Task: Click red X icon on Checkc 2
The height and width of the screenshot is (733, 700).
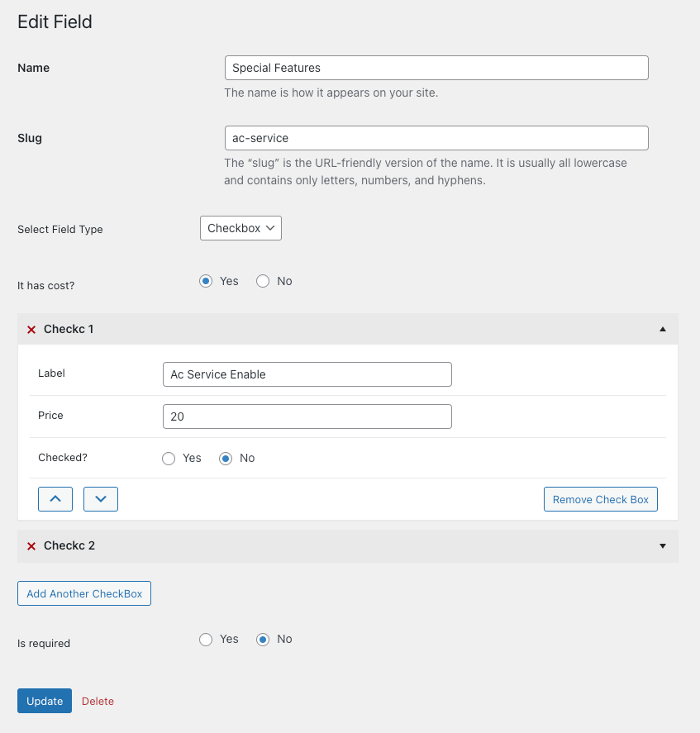Action: tap(31, 546)
